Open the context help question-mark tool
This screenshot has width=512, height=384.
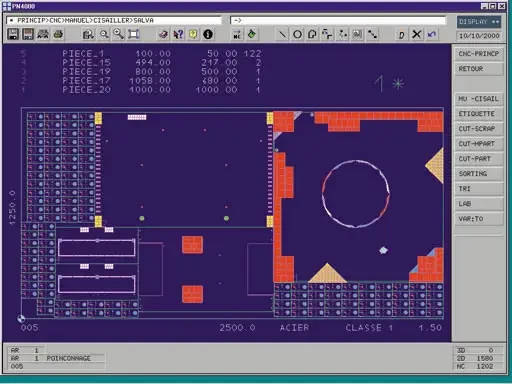[x=178, y=34]
